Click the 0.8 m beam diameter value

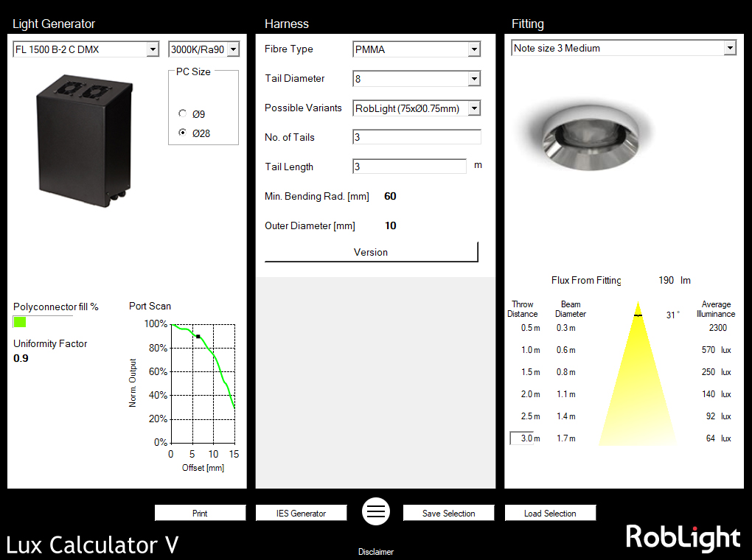click(566, 372)
